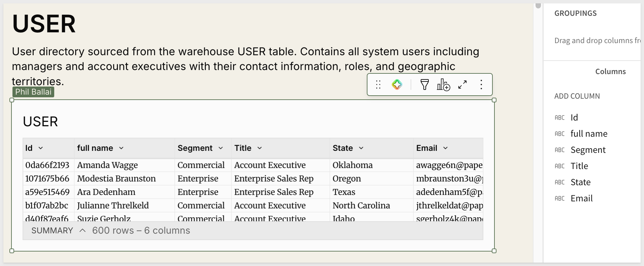Open the Segment column dropdown arrow
The height and width of the screenshot is (266, 644).
[x=221, y=148]
